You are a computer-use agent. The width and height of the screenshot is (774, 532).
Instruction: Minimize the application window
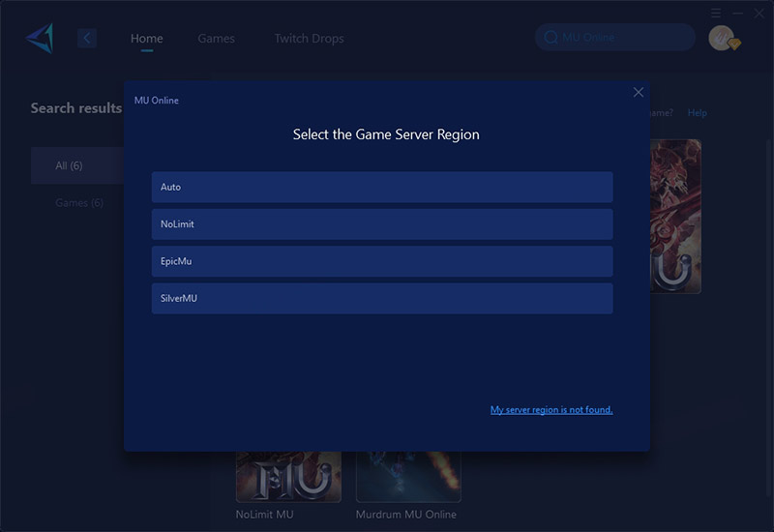[x=738, y=14]
